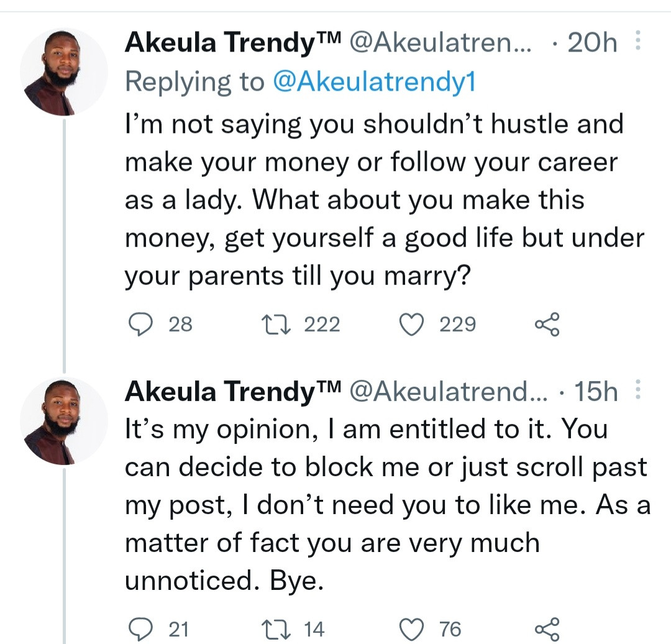Retweet the tweet with 222 retweets

(x=272, y=324)
